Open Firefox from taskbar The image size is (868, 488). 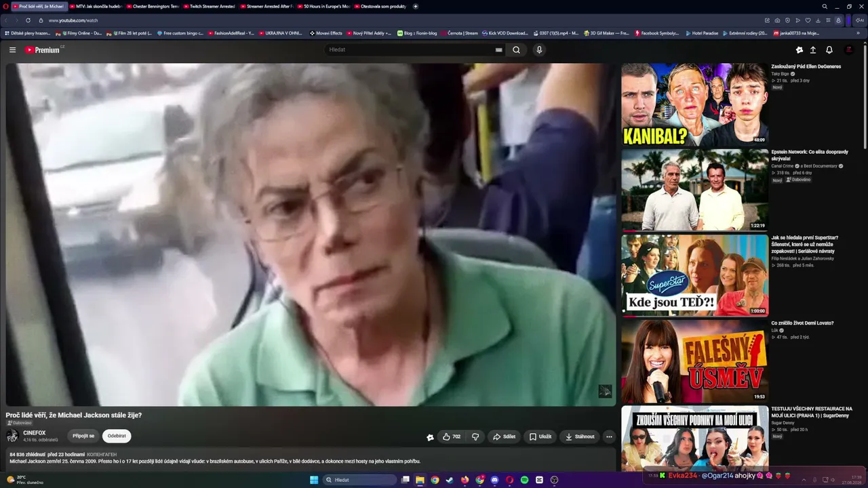[x=465, y=480]
